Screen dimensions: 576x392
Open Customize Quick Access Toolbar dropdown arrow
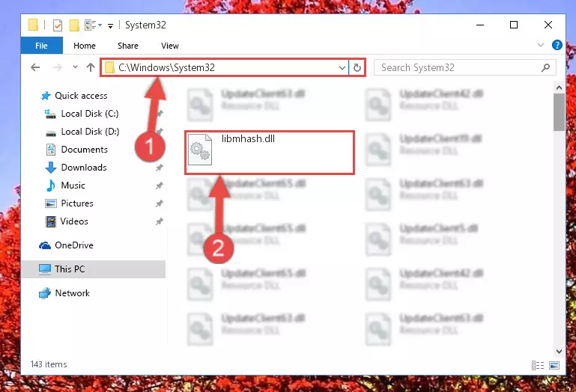point(110,25)
